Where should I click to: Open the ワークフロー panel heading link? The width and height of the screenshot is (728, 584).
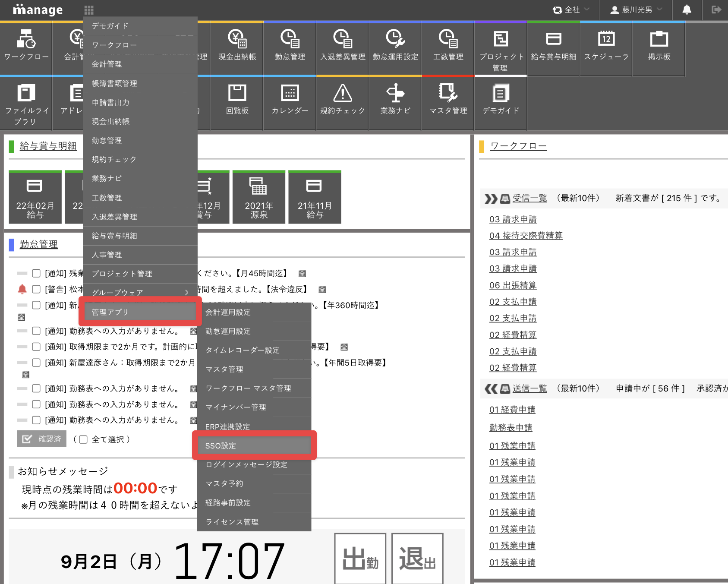click(x=518, y=146)
